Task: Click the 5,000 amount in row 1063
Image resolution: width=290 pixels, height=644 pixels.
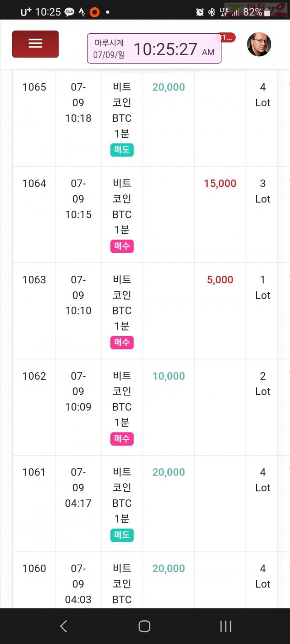Action: click(x=220, y=280)
